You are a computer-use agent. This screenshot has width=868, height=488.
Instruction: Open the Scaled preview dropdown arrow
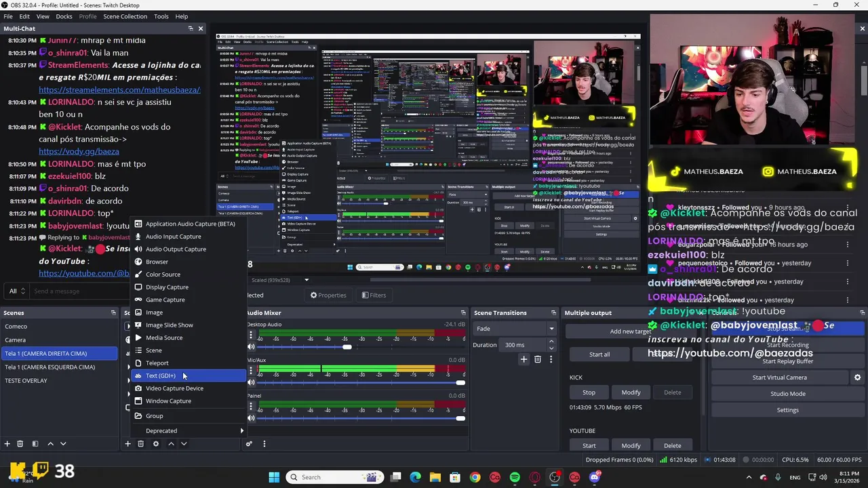tap(307, 280)
